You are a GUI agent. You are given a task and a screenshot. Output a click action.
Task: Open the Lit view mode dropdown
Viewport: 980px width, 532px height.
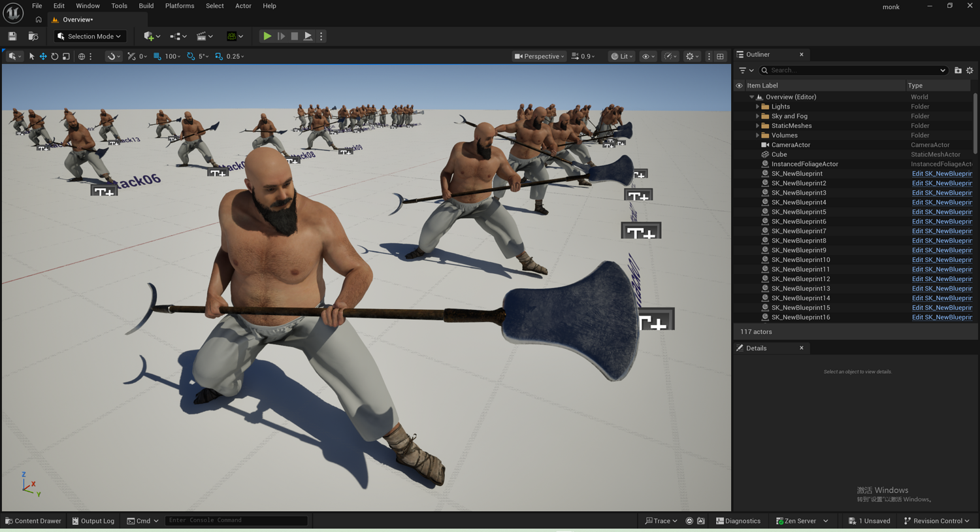coord(621,56)
